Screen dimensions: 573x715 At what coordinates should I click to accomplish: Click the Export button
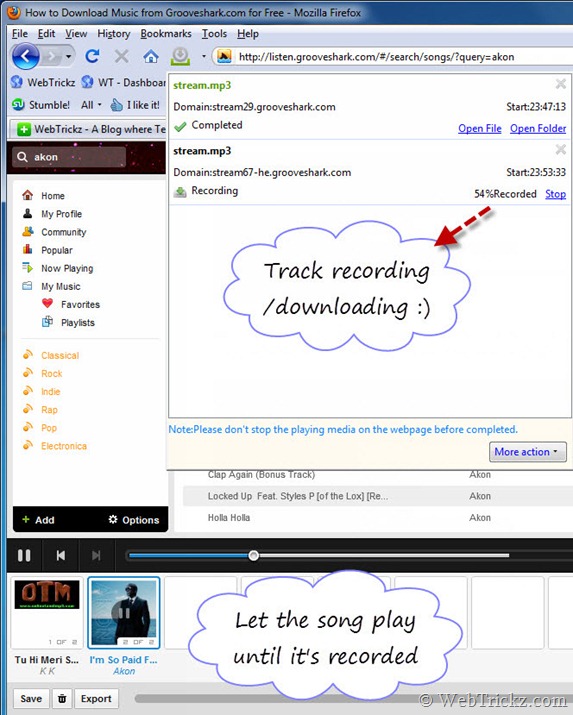pos(96,699)
